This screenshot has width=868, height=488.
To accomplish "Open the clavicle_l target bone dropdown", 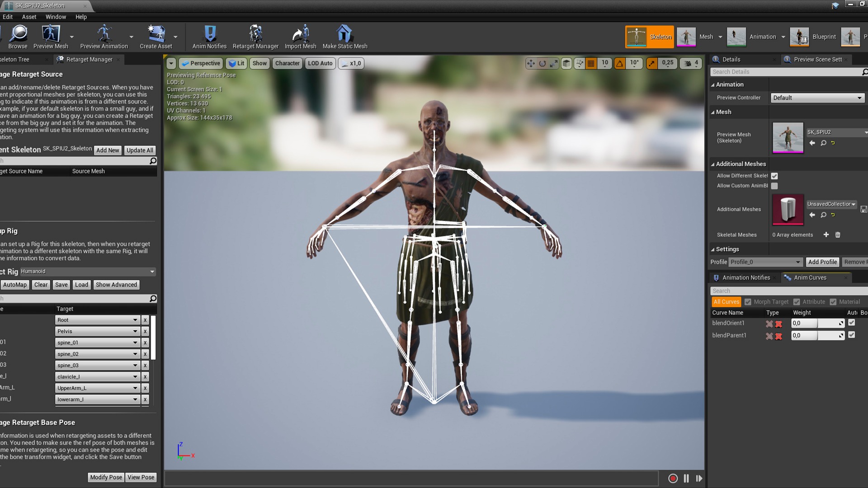I will (97, 376).
